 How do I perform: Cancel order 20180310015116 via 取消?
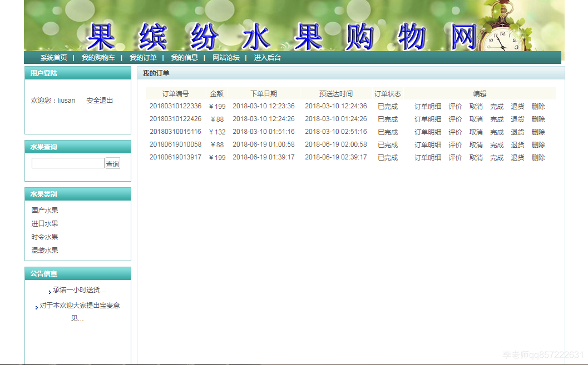tap(476, 132)
